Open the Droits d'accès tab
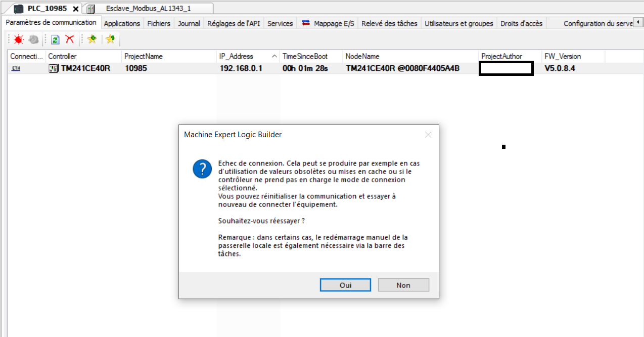 (521, 23)
